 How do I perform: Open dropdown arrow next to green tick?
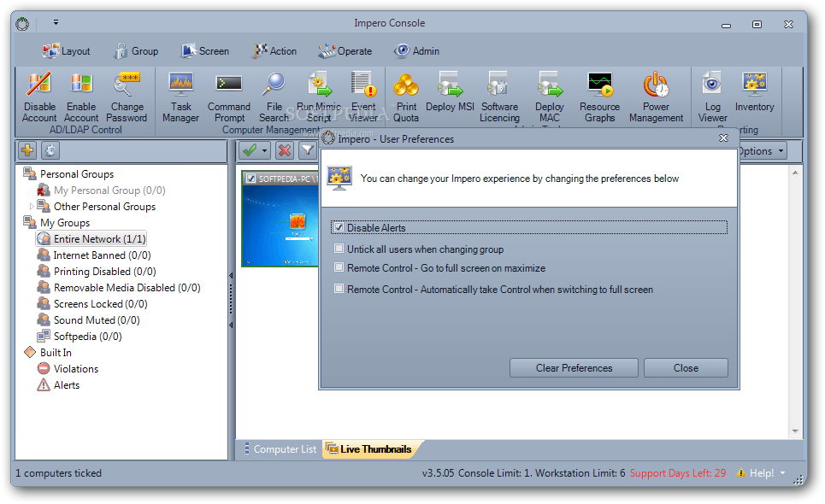(264, 151)
